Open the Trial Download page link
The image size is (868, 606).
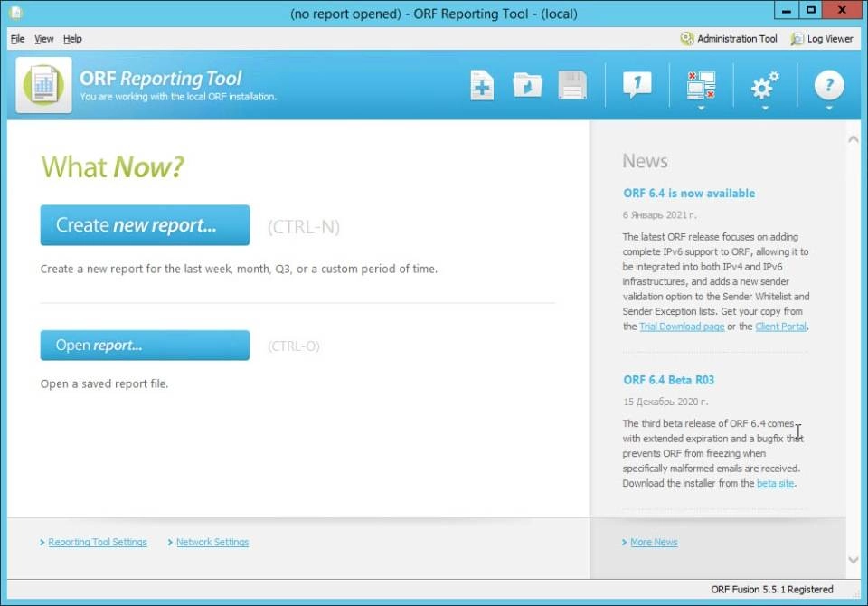[682, 327]
